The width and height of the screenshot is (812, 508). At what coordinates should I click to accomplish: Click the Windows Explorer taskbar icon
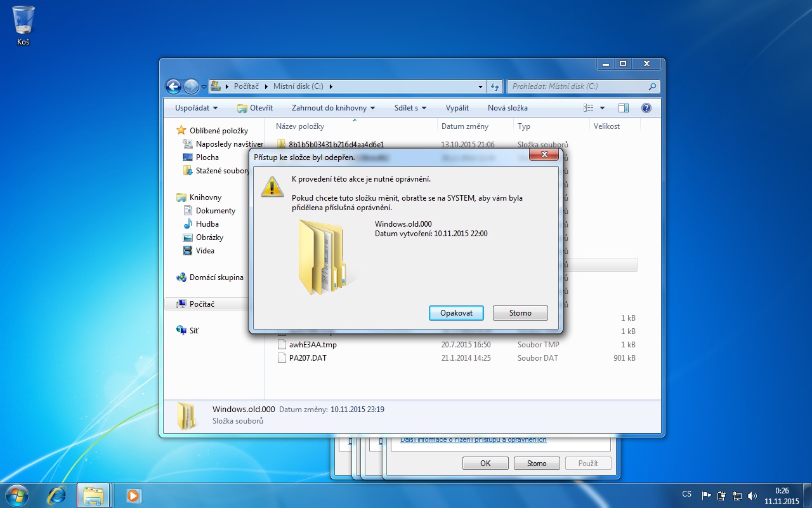point(93,495)
